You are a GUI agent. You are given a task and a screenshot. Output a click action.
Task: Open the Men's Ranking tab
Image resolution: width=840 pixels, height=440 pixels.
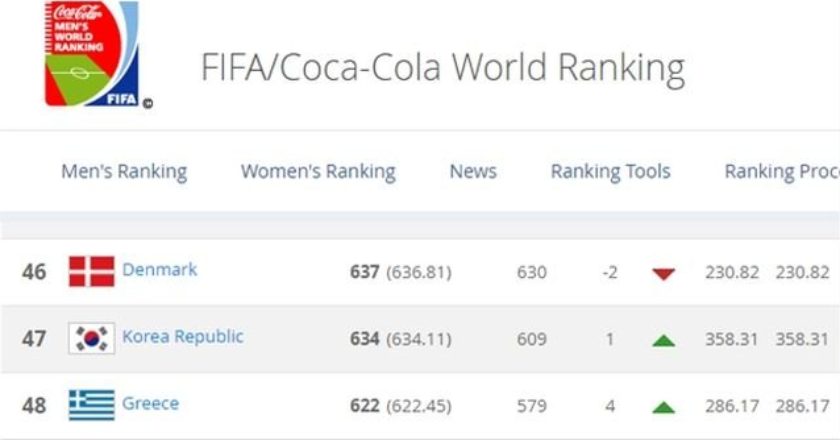124,171
